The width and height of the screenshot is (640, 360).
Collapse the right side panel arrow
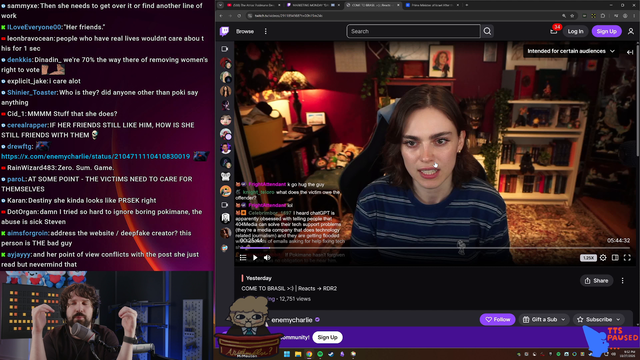[630, 52]
